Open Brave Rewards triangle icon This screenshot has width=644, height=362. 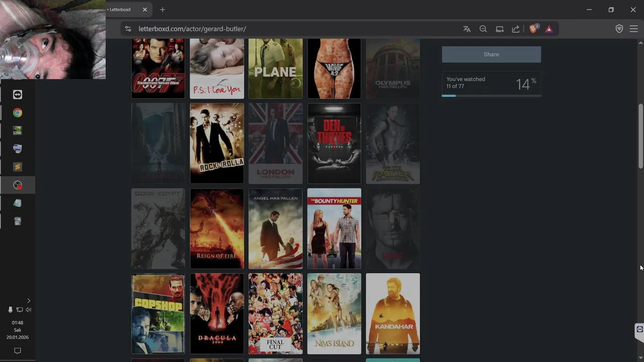coord(549,29)
